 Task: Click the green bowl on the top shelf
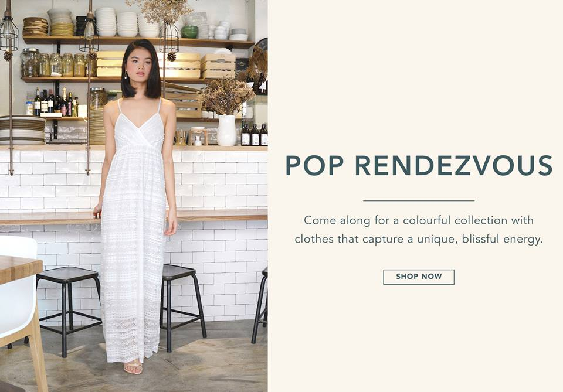point(189,32)
